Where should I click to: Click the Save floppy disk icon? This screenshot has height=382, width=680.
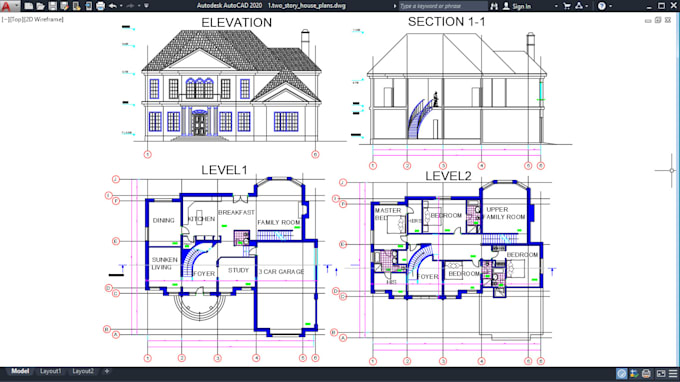(52, 6)
